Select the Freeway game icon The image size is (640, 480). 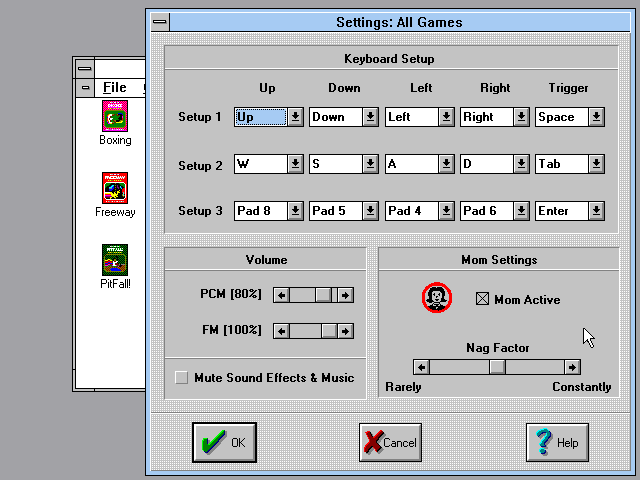115,188
